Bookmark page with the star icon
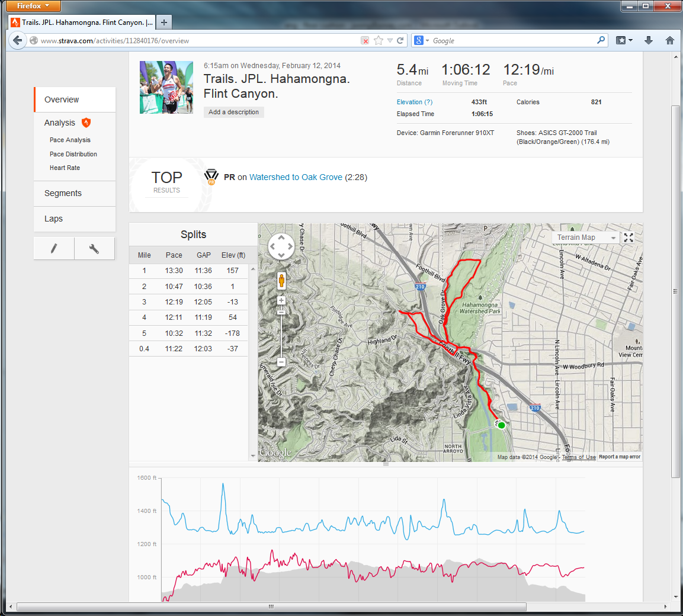Screen dimensions: 683x616 tap(379, 41)
